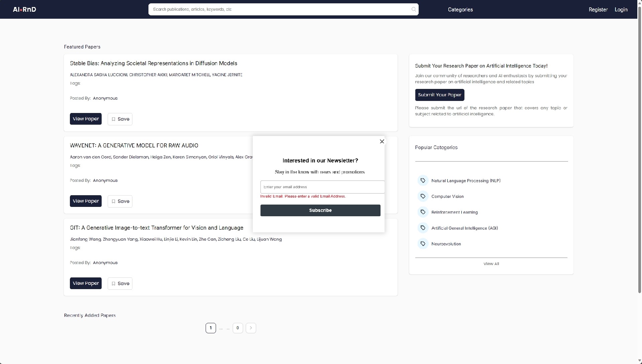Close the newsletter popup
The height and width of the screenshot is (364, 642).
[x=382, y=141]
